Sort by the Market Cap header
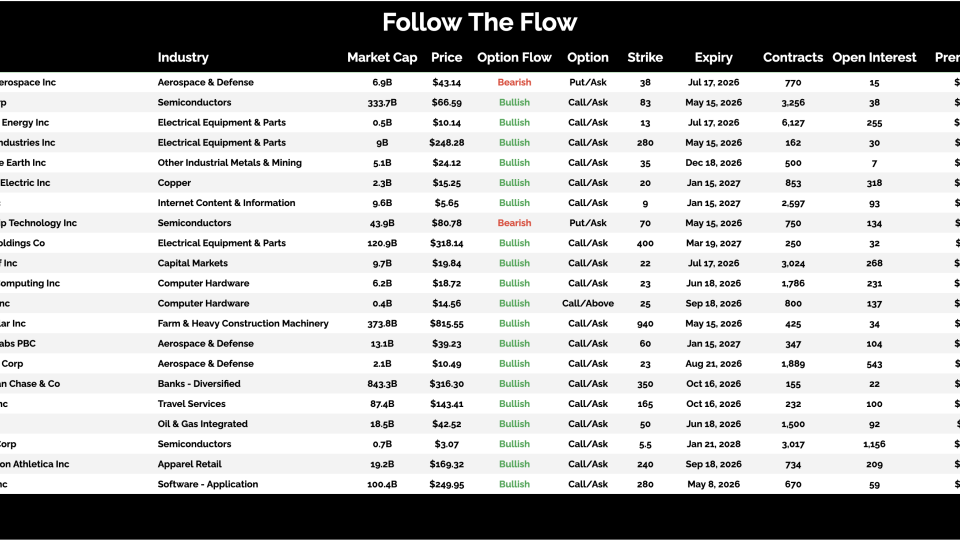This screenshot has width=960, height=540. (380, 57)
